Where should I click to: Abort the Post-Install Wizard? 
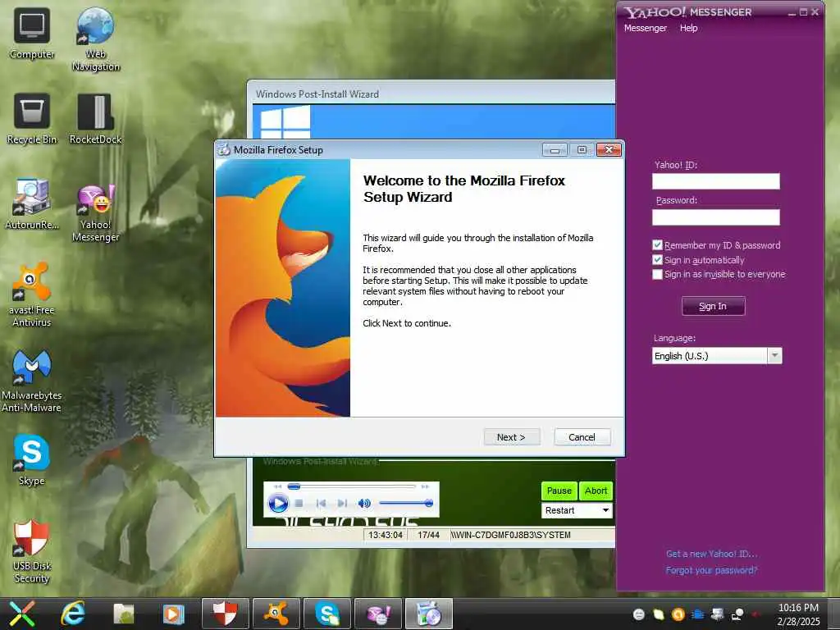click(596, 491)
